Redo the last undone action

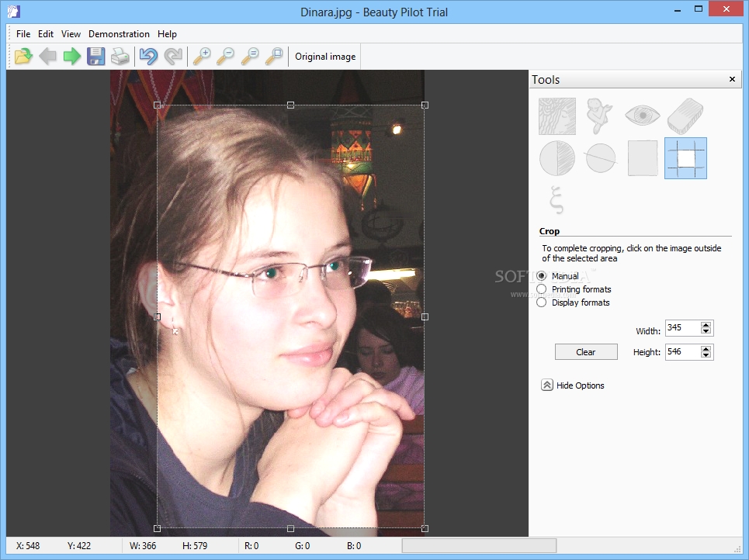173,57
